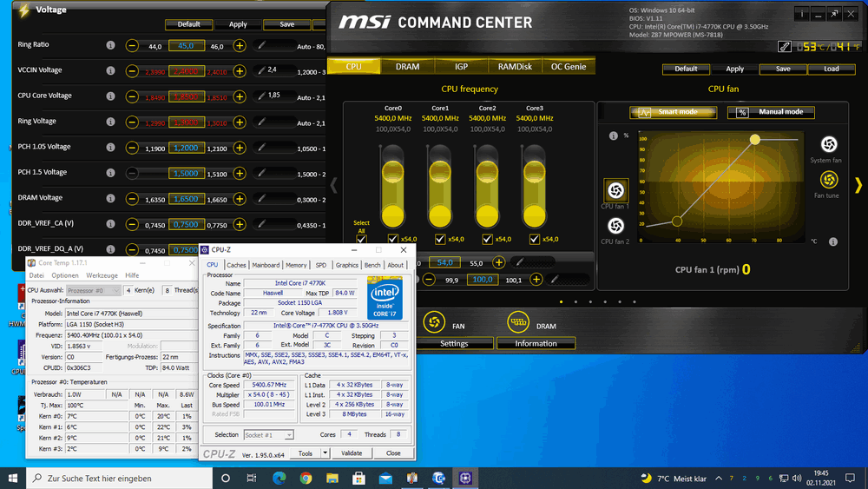
Task: Open the Socket #1 Selection dropdown in CPU-Z
Action: pyautogui.click(x=268, y=435)
